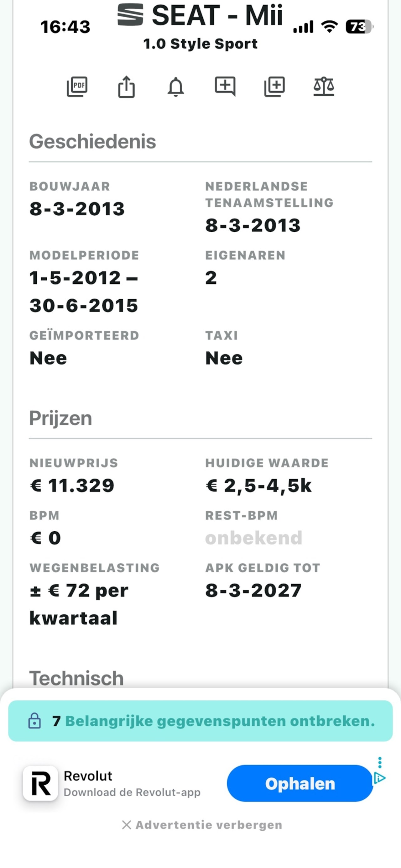Open the "Belangrijke gegevenspunten ontbreken" banner

tap(220, 721)
